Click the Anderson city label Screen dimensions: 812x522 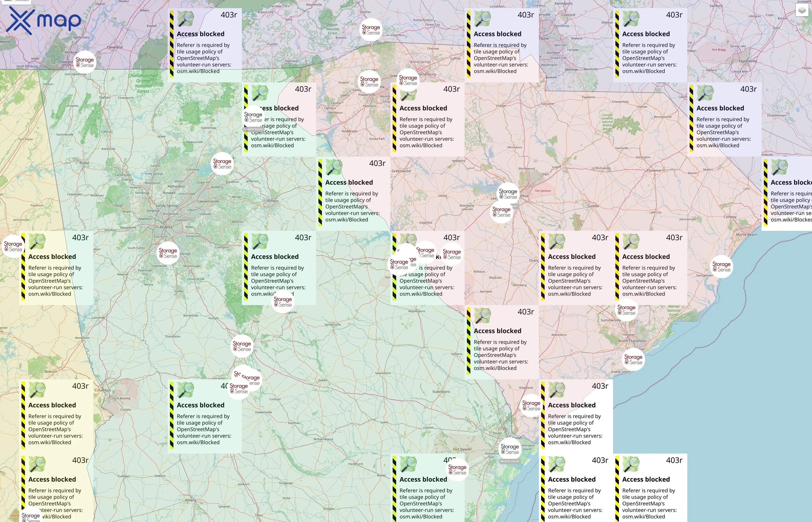pos(349,131)
